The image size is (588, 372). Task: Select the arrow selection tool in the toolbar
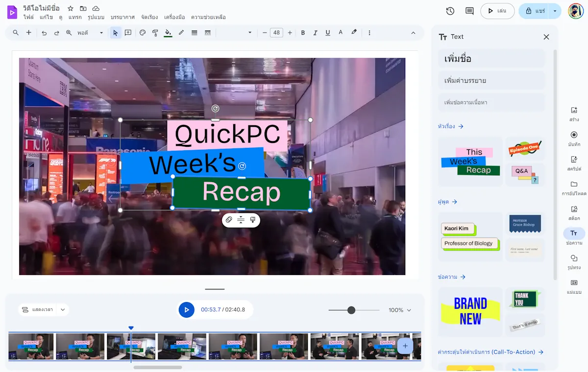(116, 33)
